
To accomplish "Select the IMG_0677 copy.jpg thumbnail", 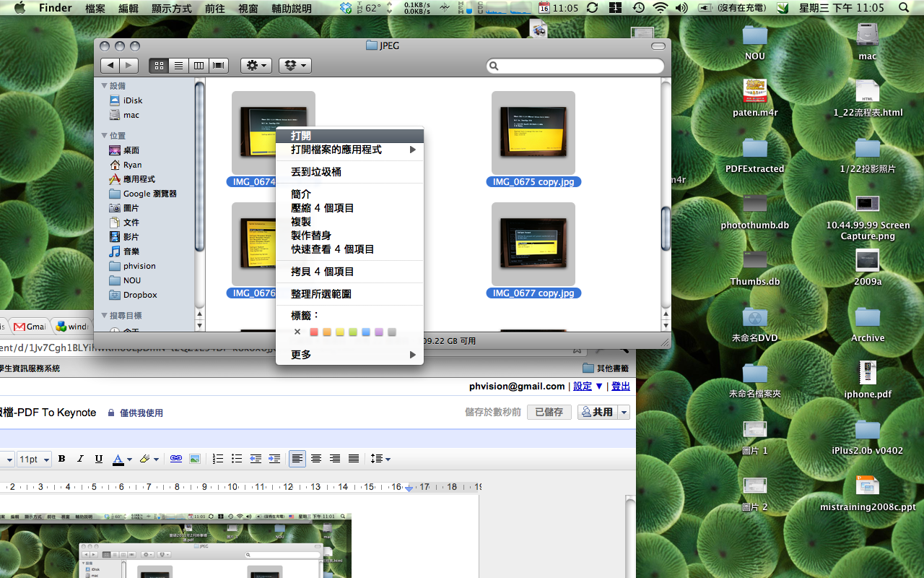I will point(533,243).
